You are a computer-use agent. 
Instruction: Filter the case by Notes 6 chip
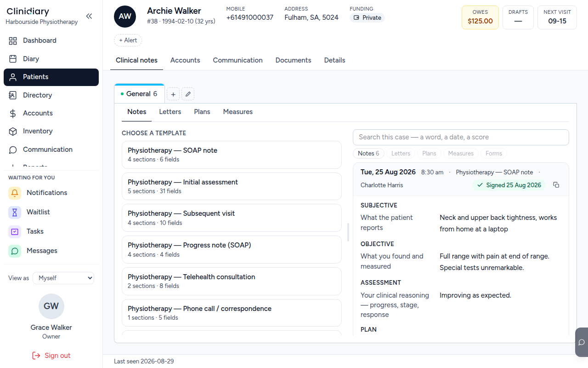[x=368, y=153]
